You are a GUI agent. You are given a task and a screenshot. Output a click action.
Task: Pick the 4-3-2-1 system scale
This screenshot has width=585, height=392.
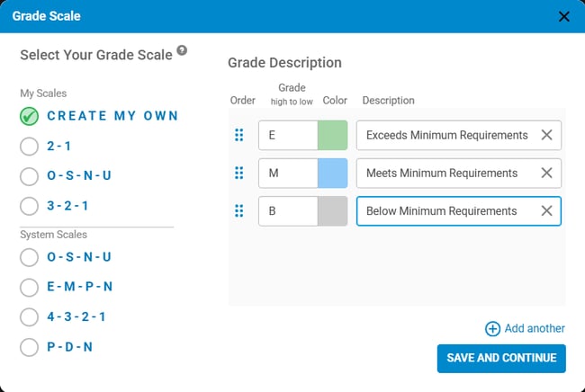click(29, 316)
